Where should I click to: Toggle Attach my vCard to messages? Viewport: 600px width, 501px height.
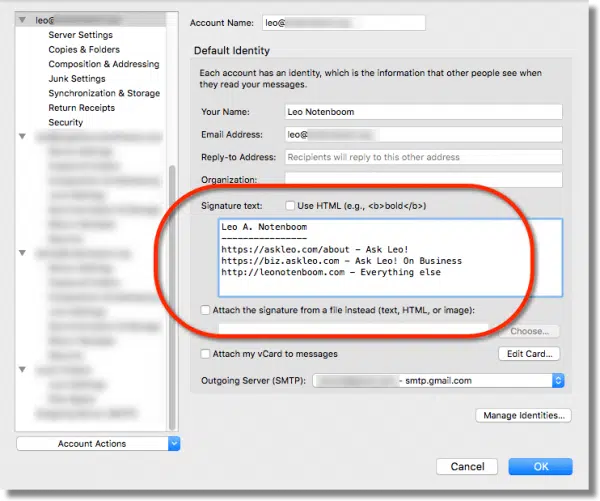pyautogui.click(x=205, y=354)
